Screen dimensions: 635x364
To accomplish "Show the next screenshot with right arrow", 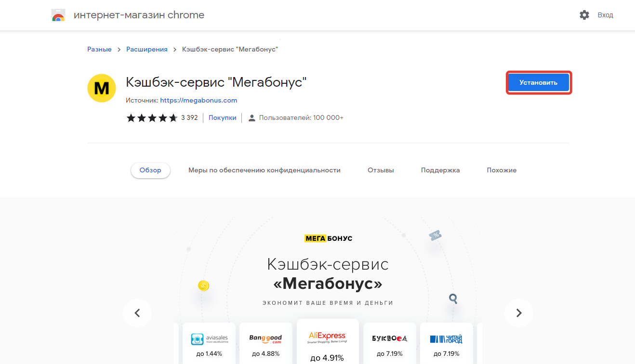I will (519, 313).
